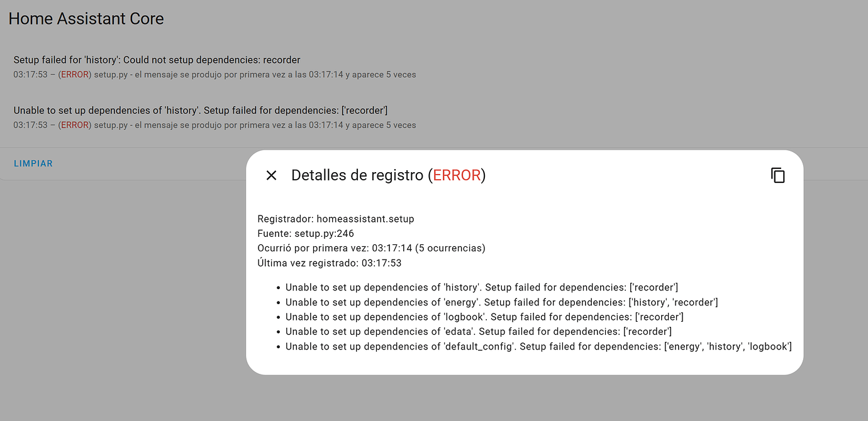Click the 'Ocurrió por primera vez' line
This screenshot has height=421, width=868.
pos(371,248)
